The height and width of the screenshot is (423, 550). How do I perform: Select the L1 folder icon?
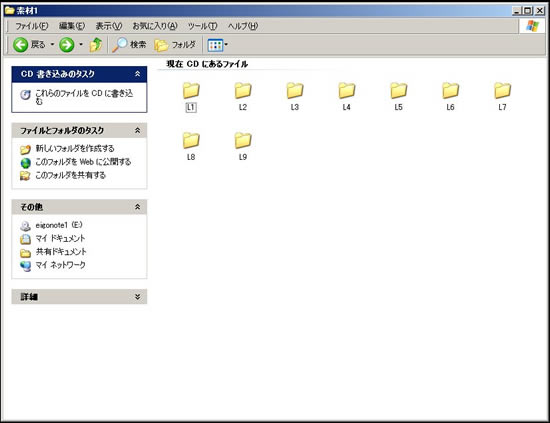tap(191, 90)
